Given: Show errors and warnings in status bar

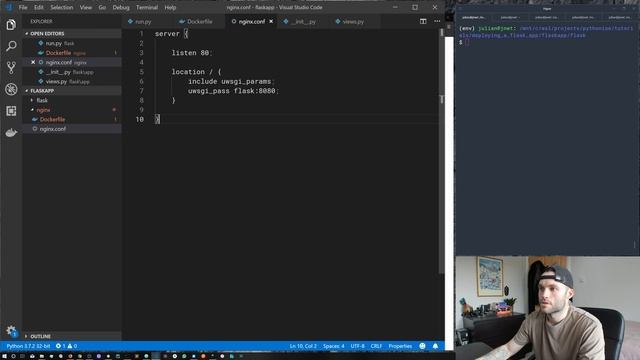Looking at the screenshot, I should click(66, 346).
